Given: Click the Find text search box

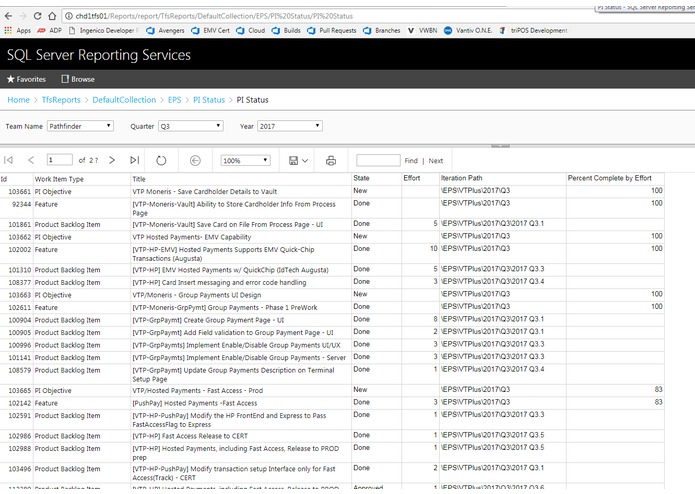Looking at the screenshot, I should [378, 160].
